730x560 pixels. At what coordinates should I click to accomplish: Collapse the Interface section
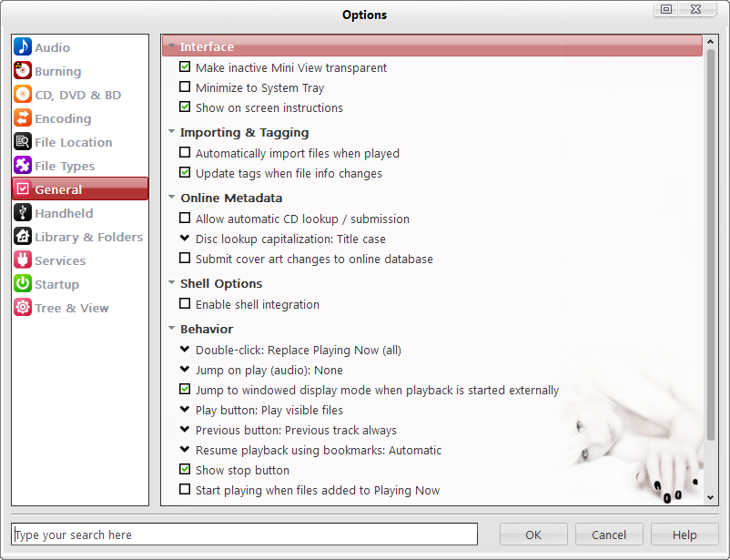(x=172, y=46)
